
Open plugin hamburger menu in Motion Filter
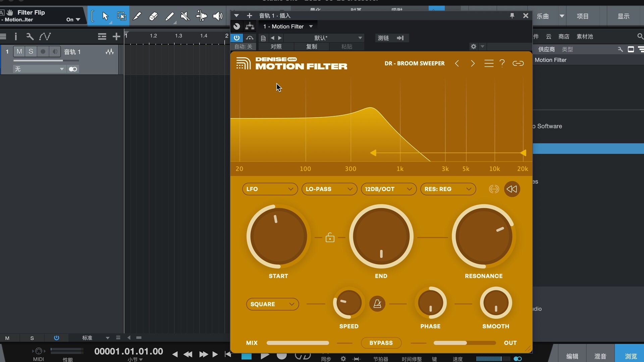(x=489, y=63)
